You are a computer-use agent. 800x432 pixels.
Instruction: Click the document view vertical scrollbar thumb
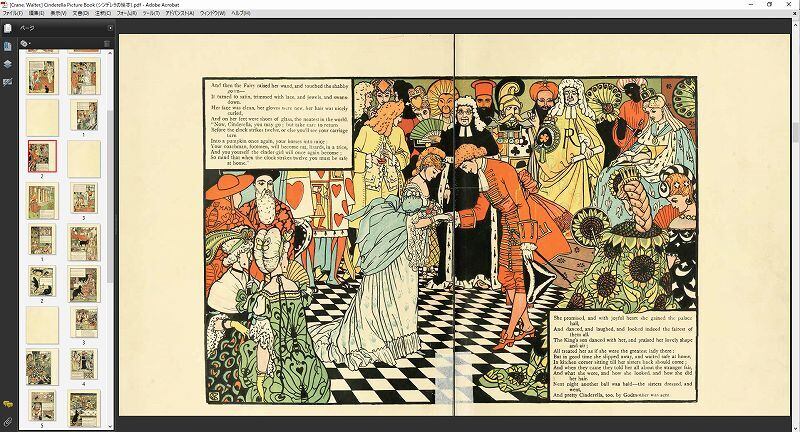795,132
